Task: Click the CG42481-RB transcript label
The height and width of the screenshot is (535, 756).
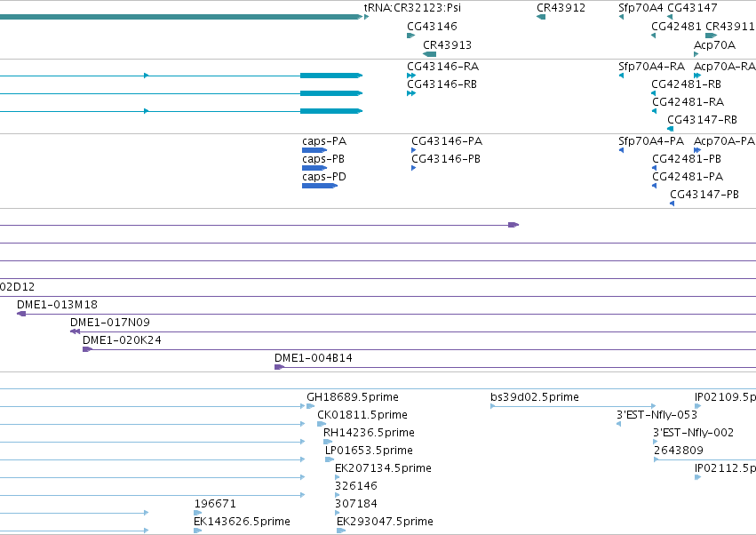Action: (686, 84)
